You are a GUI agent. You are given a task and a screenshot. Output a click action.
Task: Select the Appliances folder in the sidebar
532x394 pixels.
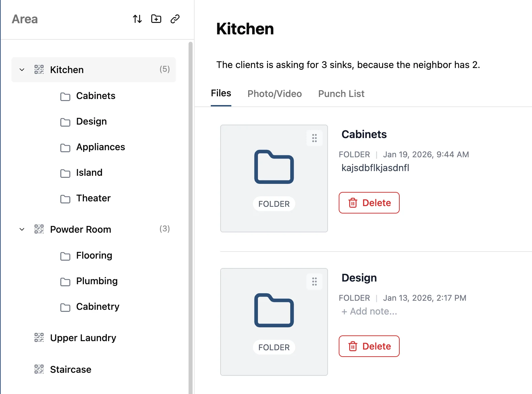click(x=100, y=147)
